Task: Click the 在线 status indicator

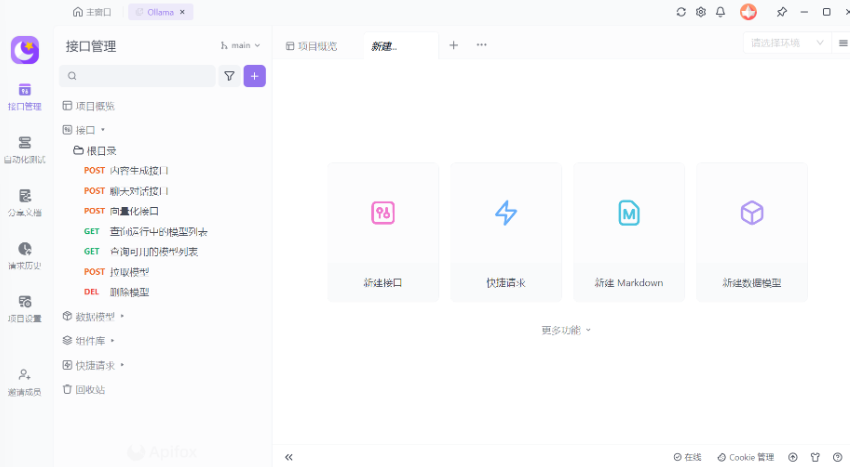Action: coord(687,457)
